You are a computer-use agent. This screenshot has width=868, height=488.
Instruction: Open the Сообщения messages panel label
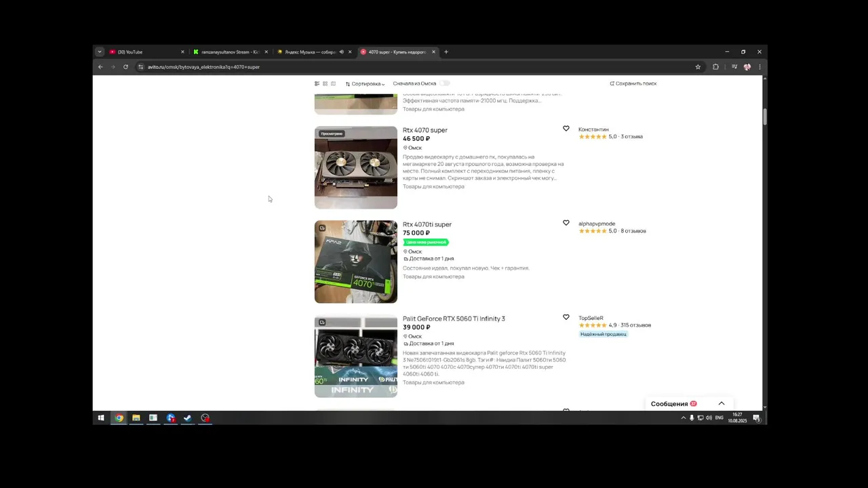[x=669, y=404]
